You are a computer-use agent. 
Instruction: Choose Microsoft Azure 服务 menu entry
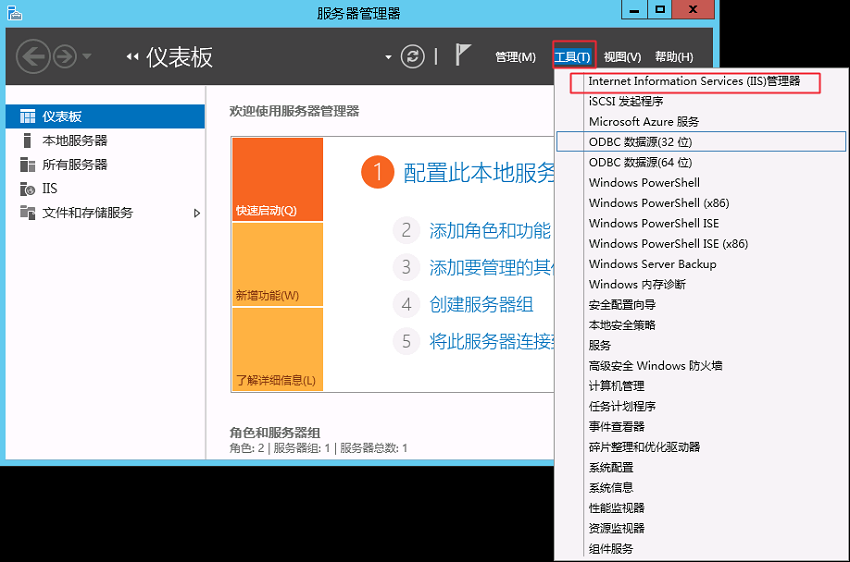[644, 122]
